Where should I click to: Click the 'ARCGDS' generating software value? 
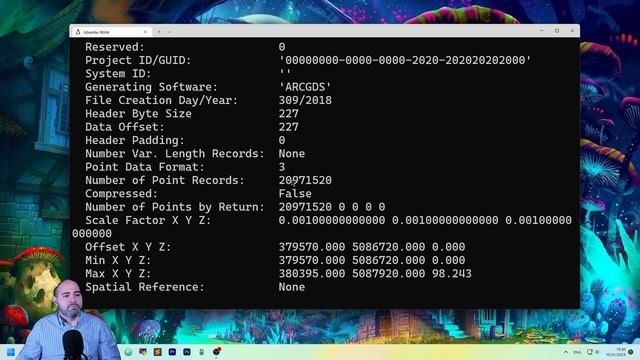click(x=305, y=87)
